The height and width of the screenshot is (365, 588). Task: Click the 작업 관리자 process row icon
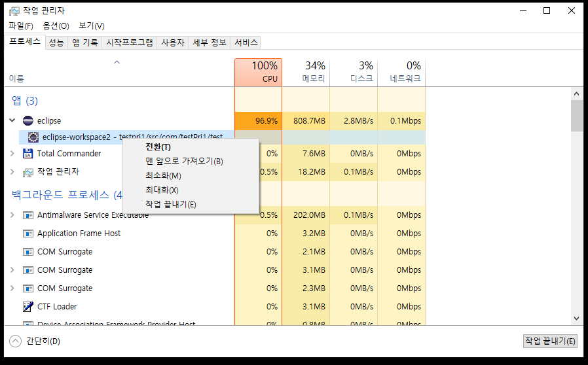click(28, 172)
